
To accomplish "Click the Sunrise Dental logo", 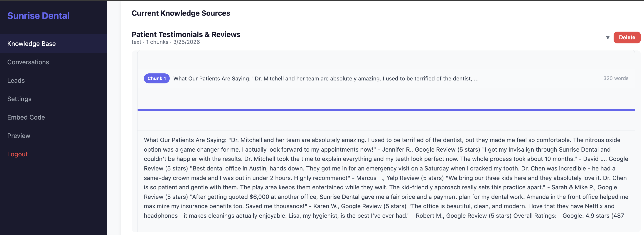I will (x=39, y=15).
